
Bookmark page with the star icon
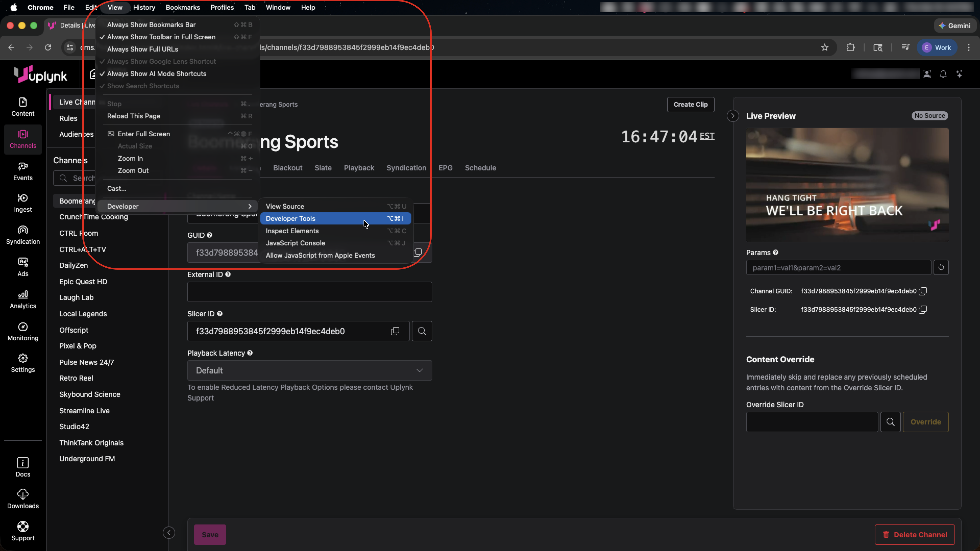pos(824,47)
